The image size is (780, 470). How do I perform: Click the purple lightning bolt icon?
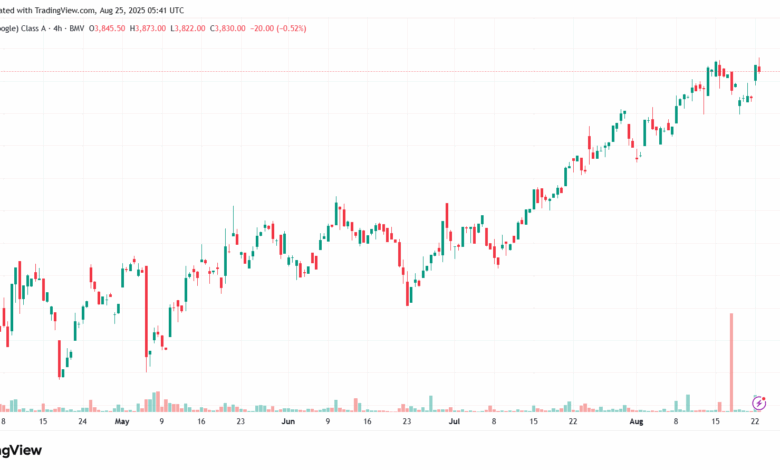pos(759,403)
